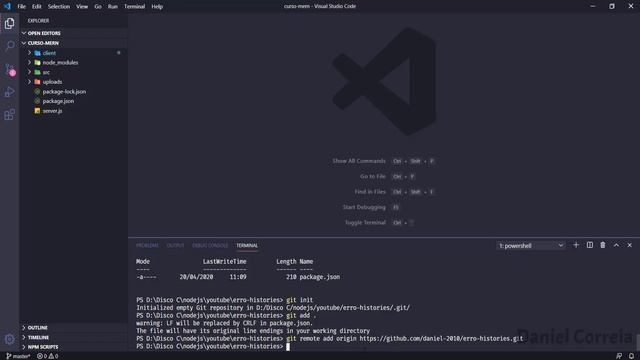Select the Terminal panel tab
640x360 pixels.
pyautogui.click(x=247, y=245)
